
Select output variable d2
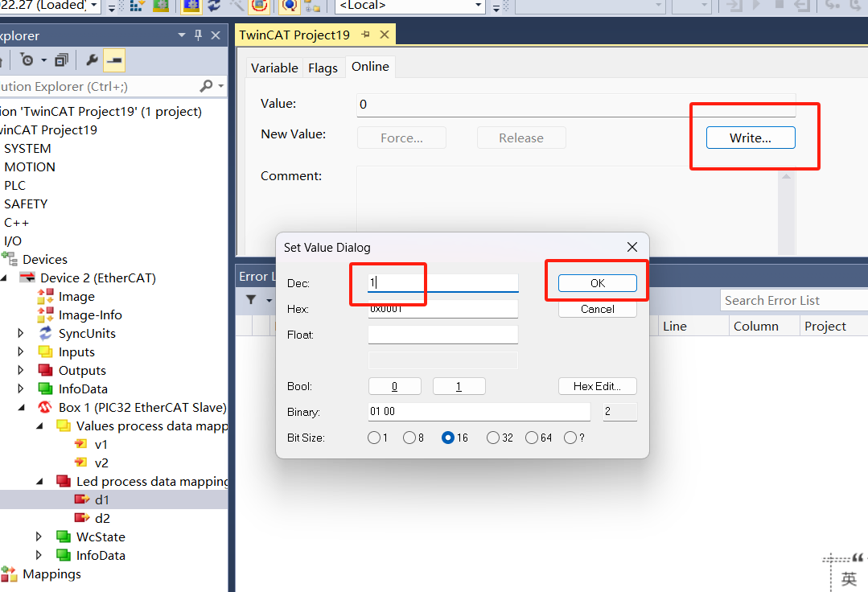pyautogui.click(x=102, y=519)
